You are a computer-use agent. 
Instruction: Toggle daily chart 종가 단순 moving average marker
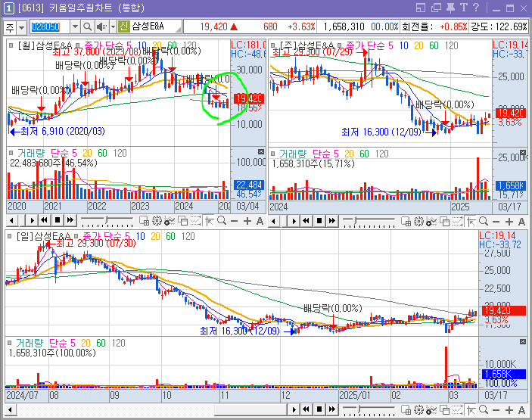point(76,236)
